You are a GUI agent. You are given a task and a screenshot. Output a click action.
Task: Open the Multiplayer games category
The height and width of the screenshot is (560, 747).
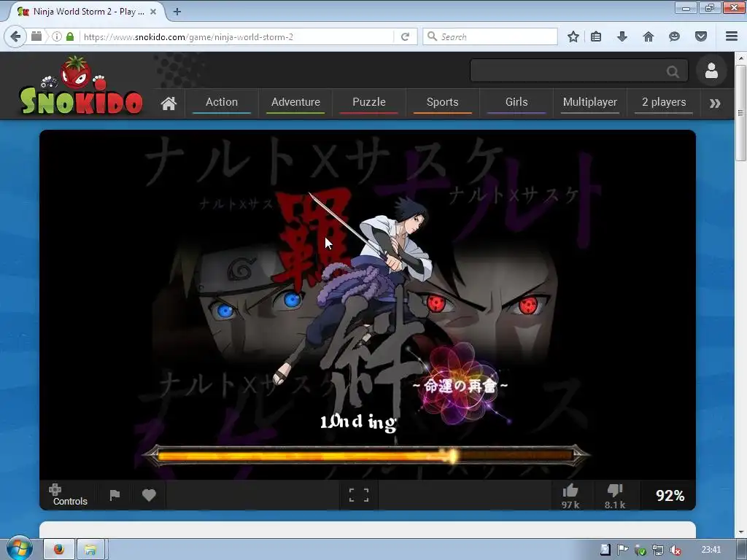pyautogui.click(x=589, y=103)
